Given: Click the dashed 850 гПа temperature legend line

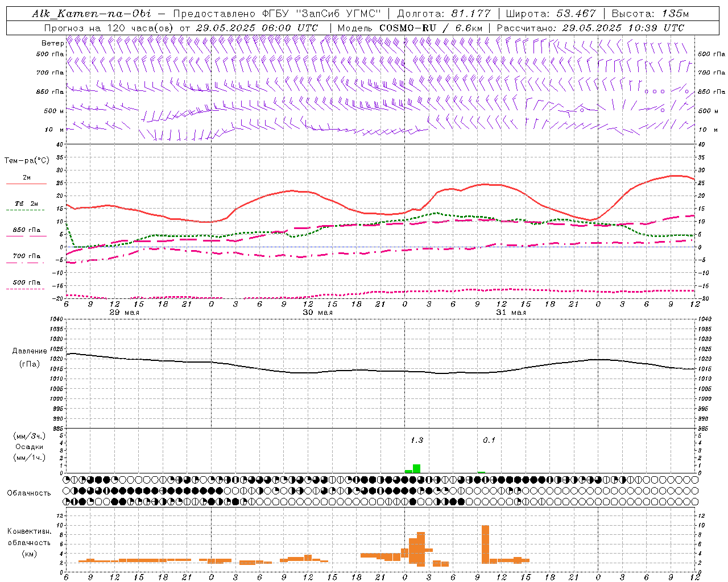Looking at the screenshot, I should tap(26, 236).
